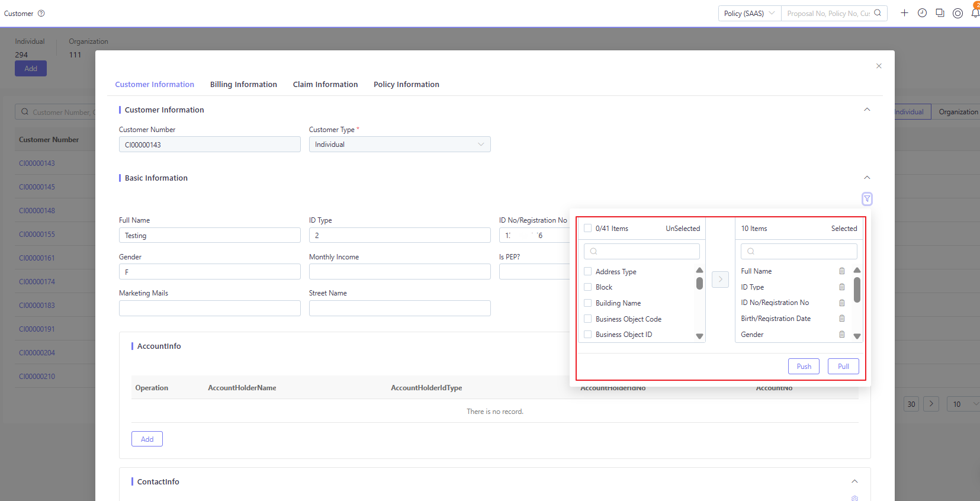The width and height of the screenshot is (980, 501).
Task: Delete Gender from selected list
Action: coord(841,335)
